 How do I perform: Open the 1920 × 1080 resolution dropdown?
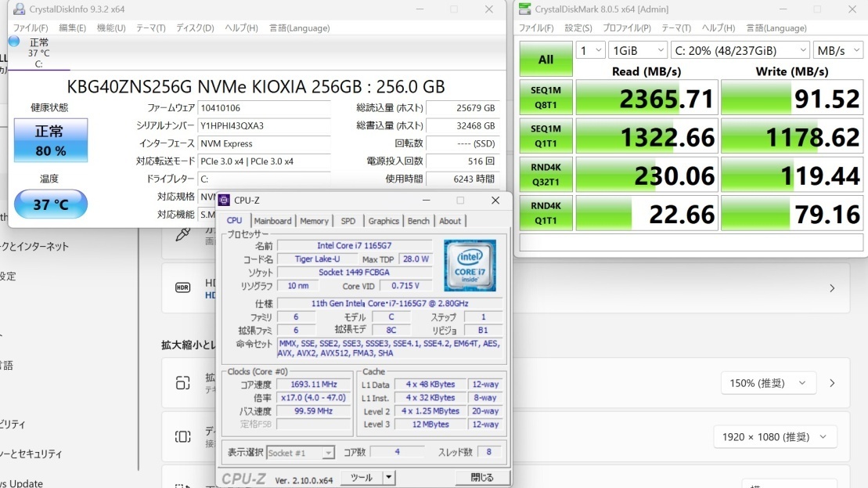pyautogui.click(x=774, y=436)
